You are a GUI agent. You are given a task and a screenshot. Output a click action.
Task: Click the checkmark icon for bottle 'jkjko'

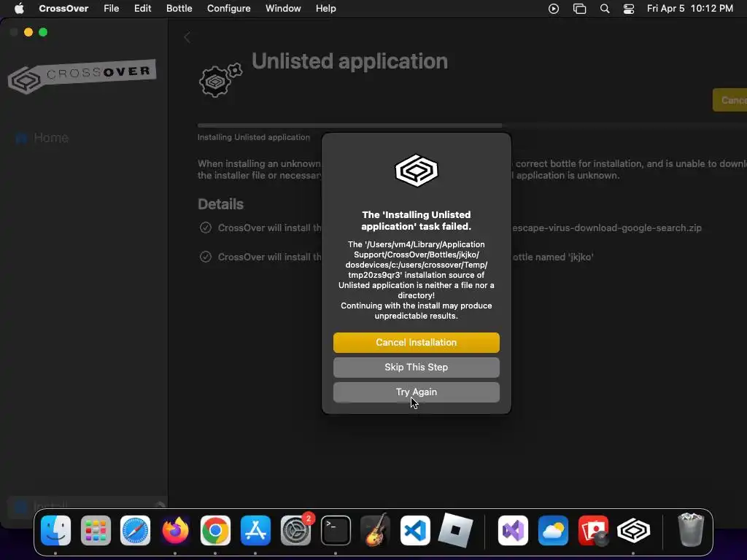205,257
